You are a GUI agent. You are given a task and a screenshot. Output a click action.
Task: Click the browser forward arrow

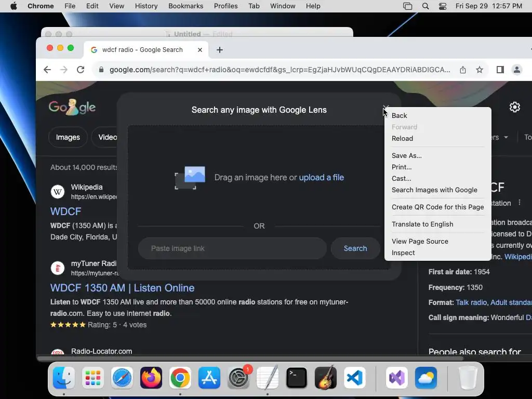coord(64,70)
